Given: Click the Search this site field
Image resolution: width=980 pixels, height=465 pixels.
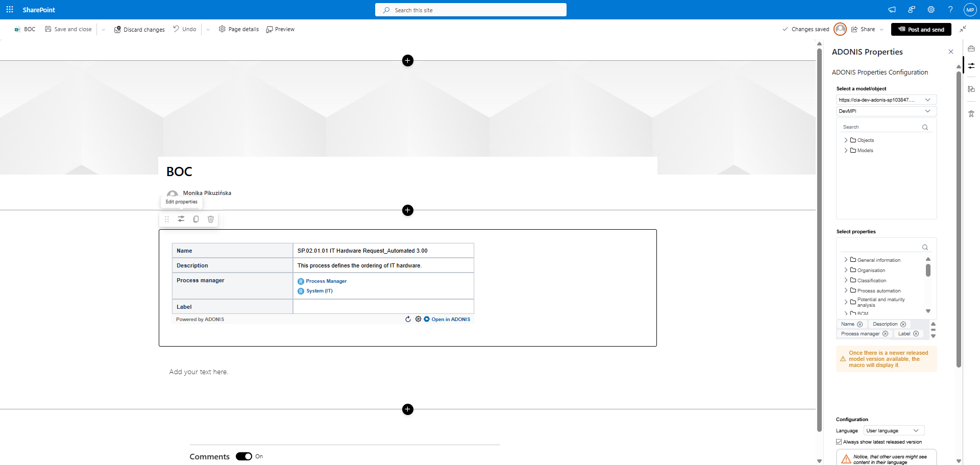Looking at the screenshot, I should coord(471,10).
